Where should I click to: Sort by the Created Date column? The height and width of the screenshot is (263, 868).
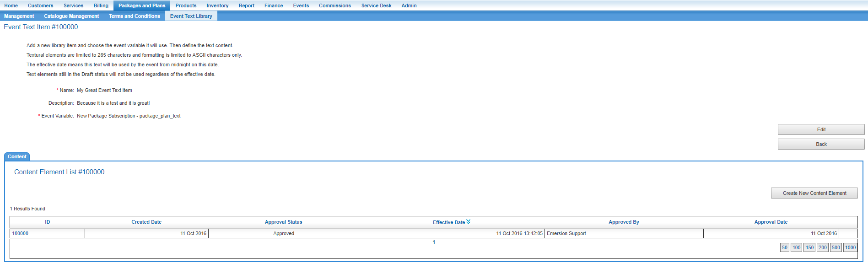click(146, 222)
